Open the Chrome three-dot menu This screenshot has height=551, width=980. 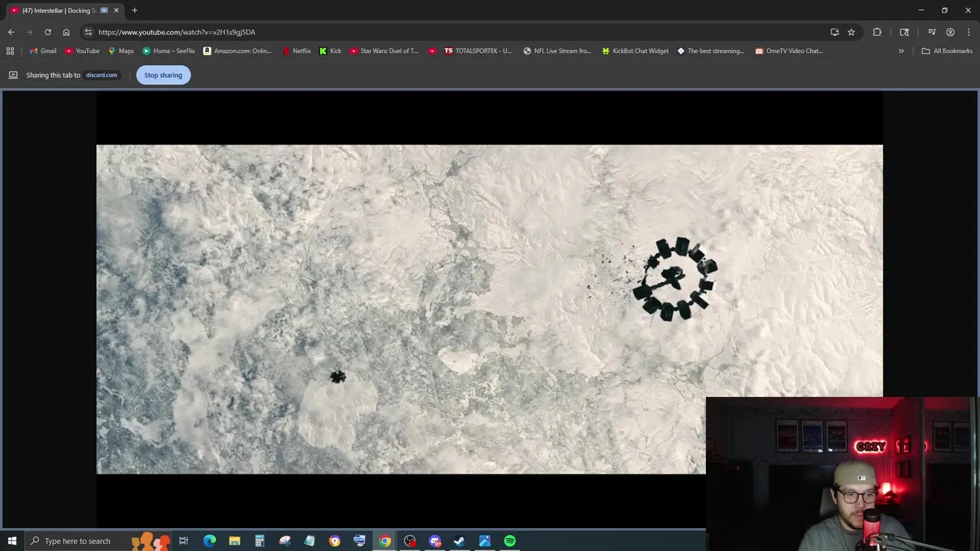coord(969,32)
